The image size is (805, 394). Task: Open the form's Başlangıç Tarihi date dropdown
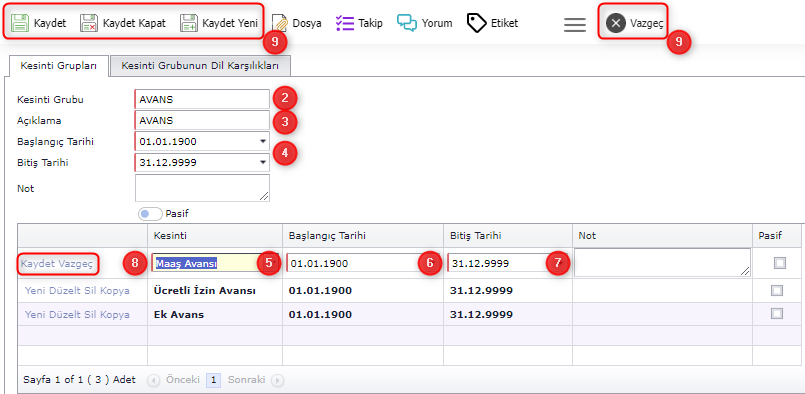pos(263,141)
